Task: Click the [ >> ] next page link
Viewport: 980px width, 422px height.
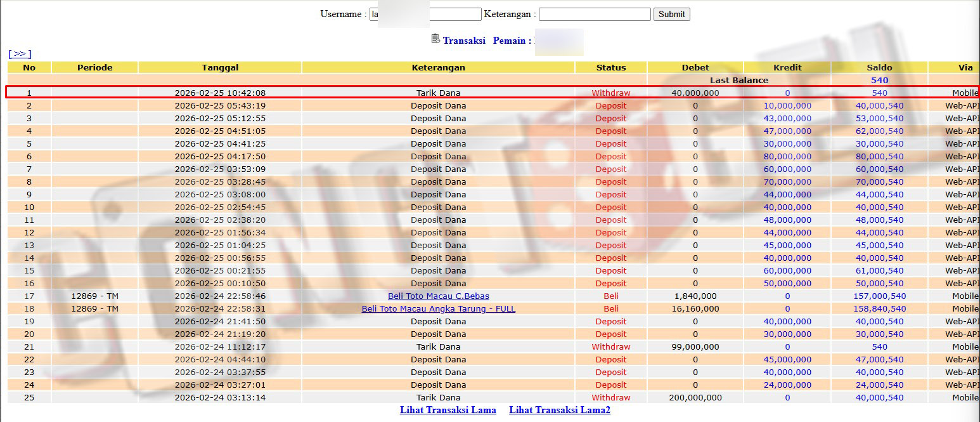Action: point(20,54)
